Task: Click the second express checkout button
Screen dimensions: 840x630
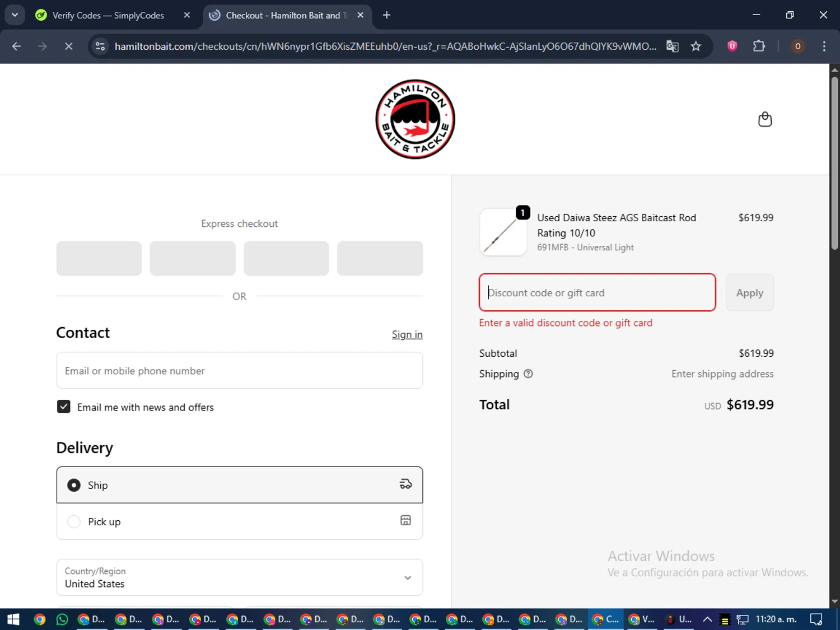Action: point(193,258)
